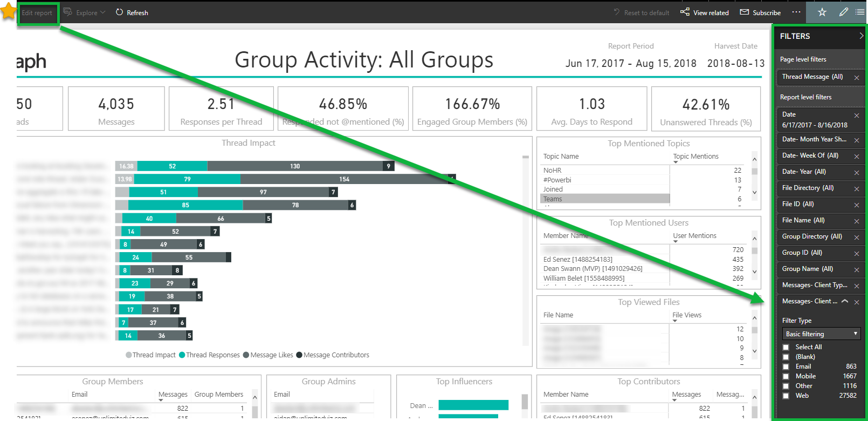
Task: Check the Email filter checkbox
Action: (786, 367)
